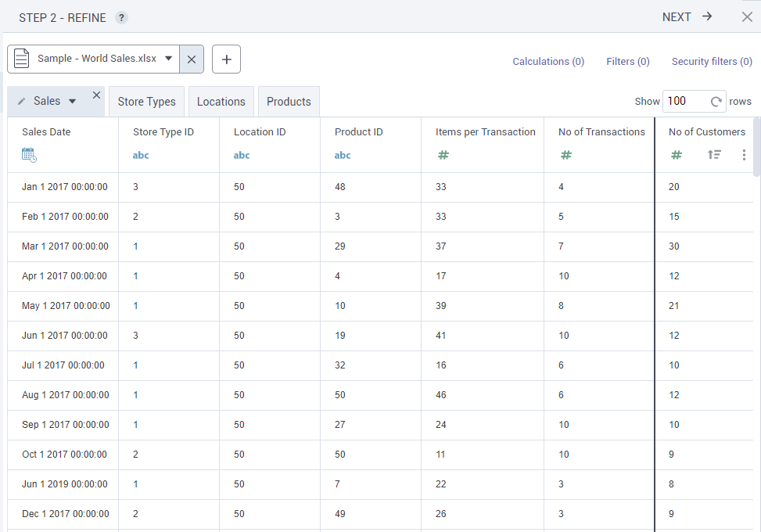Image resolution: width=761 pixels, height=532 pixels.
Task: Click the pencil edit icon on Sales tab
Action: point(22,102)
